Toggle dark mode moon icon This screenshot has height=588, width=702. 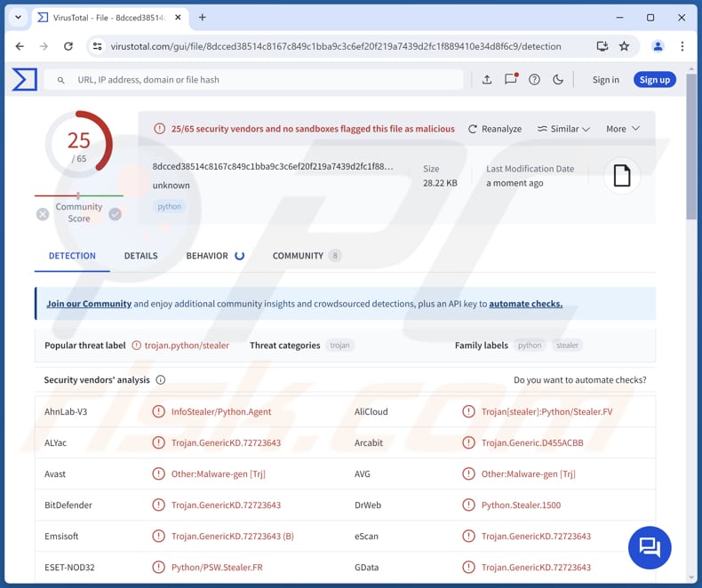558,80
